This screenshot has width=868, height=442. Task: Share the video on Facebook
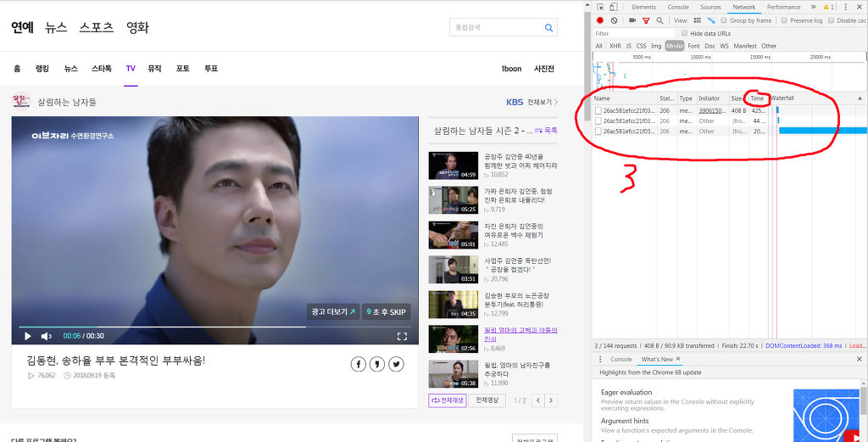tap(359, 365)
